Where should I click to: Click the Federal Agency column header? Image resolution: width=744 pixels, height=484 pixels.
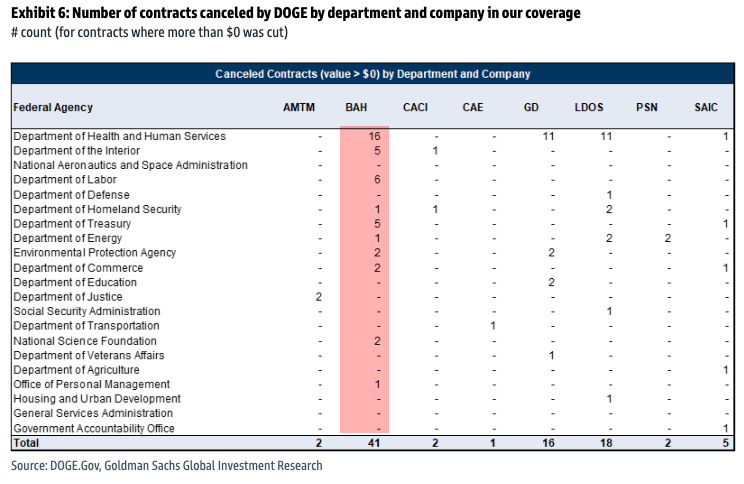(x=53, y=107)
